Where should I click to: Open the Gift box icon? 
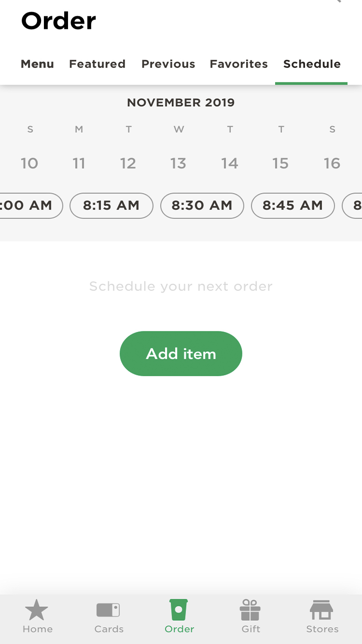[x=250, y=610]
